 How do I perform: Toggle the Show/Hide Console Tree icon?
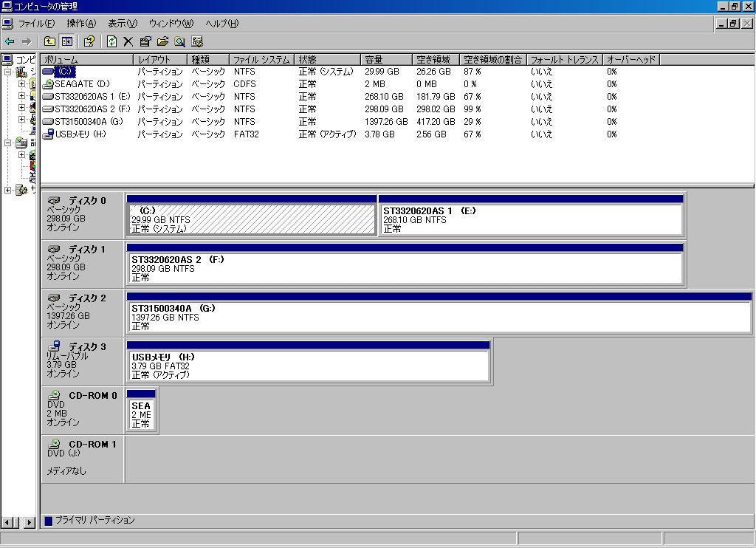[66, 41]
